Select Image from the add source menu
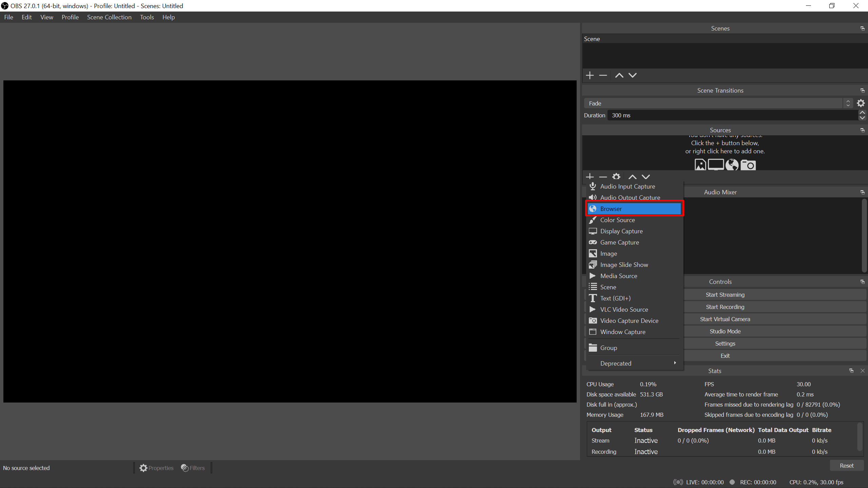The height and width of the screenshot is (488, 868). [634, 253]
